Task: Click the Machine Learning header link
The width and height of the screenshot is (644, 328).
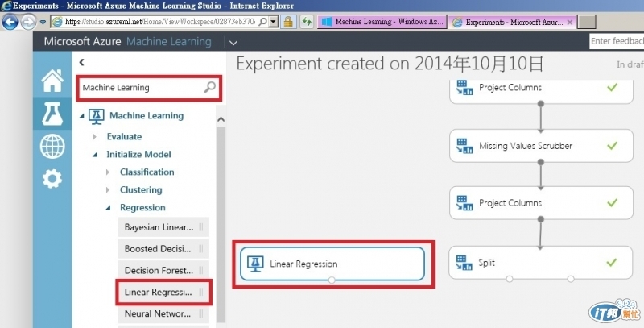Action: tap(169, 42)
